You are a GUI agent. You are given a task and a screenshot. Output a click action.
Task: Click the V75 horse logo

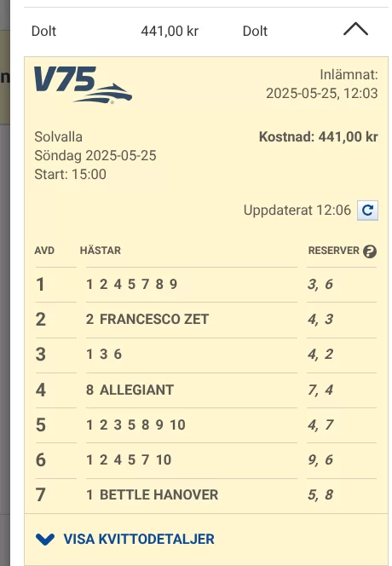[x=83, y=85]
